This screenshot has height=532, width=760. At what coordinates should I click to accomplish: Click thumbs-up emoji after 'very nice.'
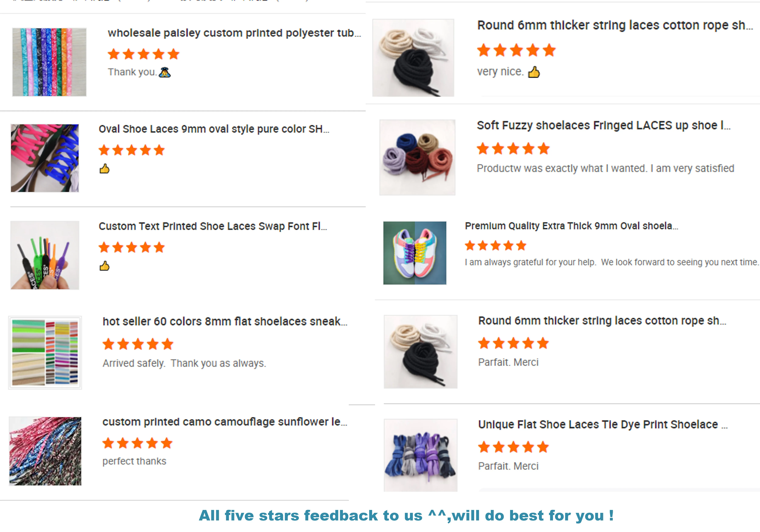pos(534,72)
